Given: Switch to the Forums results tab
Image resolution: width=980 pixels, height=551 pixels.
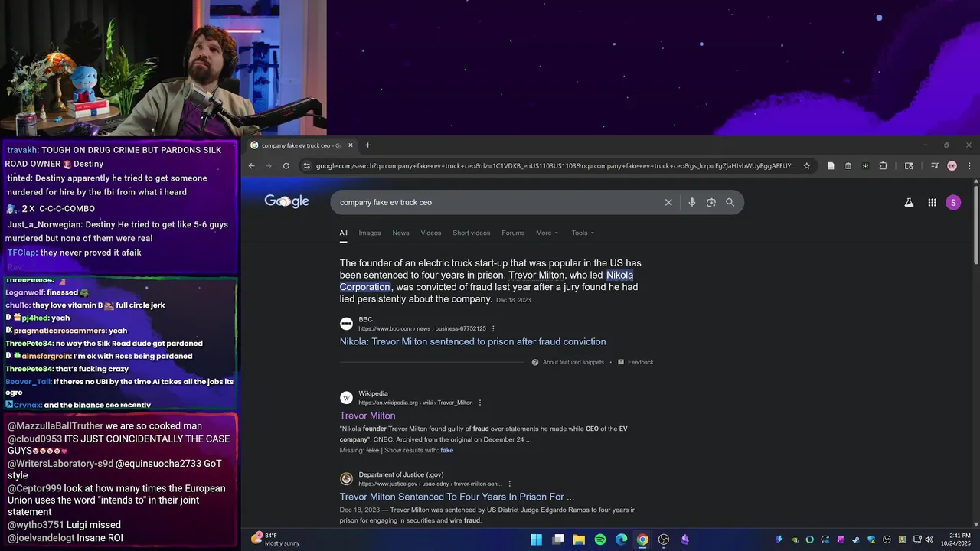Looking at the screenshot, I should click(x=513, y=233).
